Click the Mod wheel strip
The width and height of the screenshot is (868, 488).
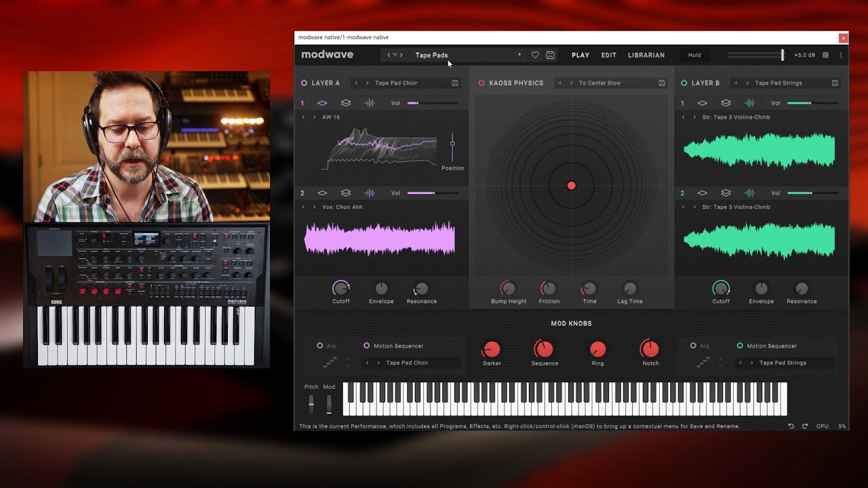[x=329, y=404]
